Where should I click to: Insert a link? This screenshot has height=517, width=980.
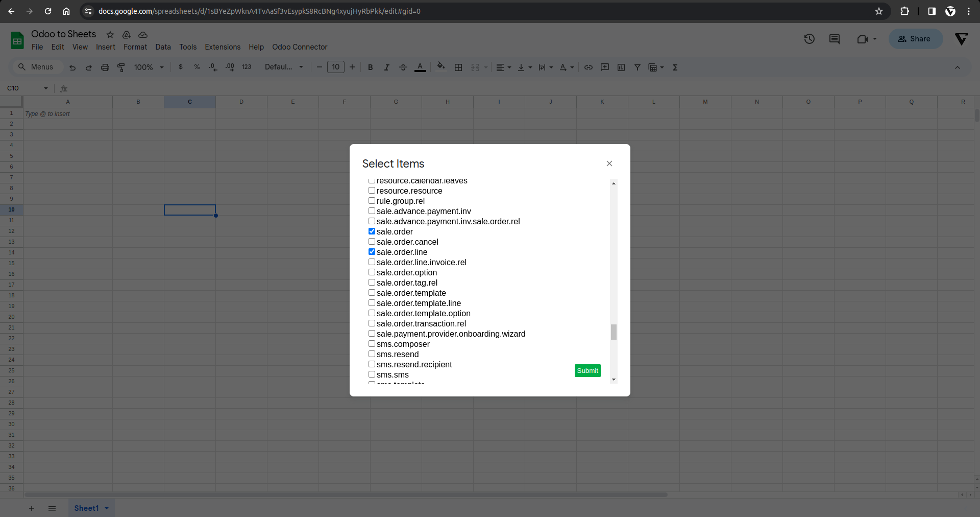pyautogui.click(x=589, y=67)
